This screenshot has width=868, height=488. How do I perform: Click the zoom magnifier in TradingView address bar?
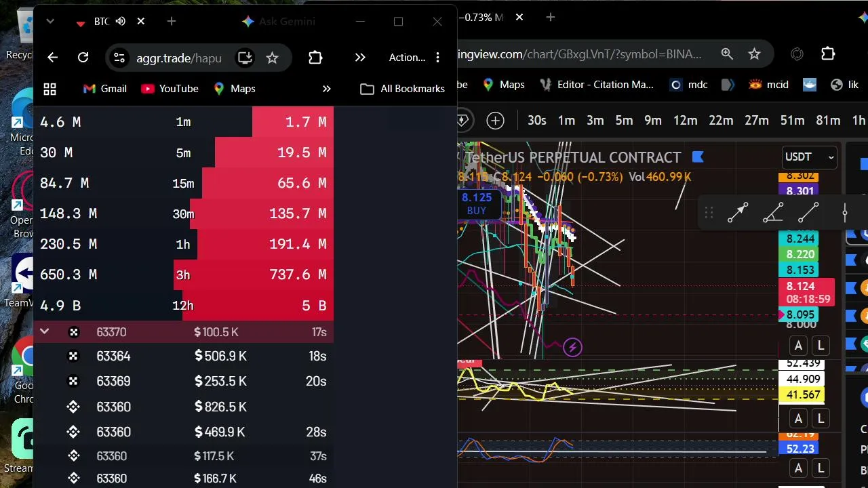tap(727, 54)
